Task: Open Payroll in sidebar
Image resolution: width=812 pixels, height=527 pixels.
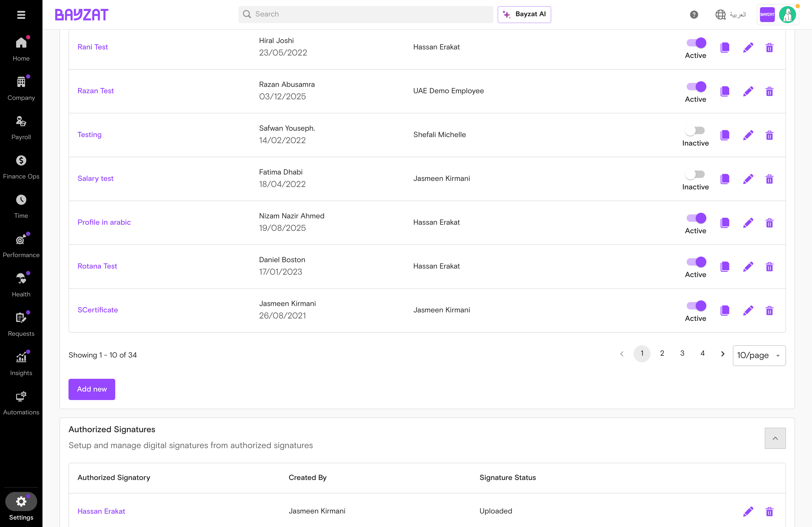Action: coord(21,128)
